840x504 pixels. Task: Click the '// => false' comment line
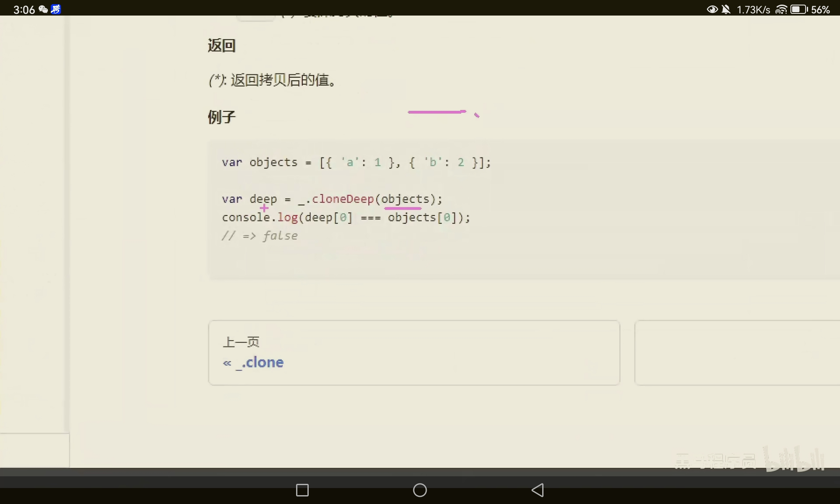point(260,236)
